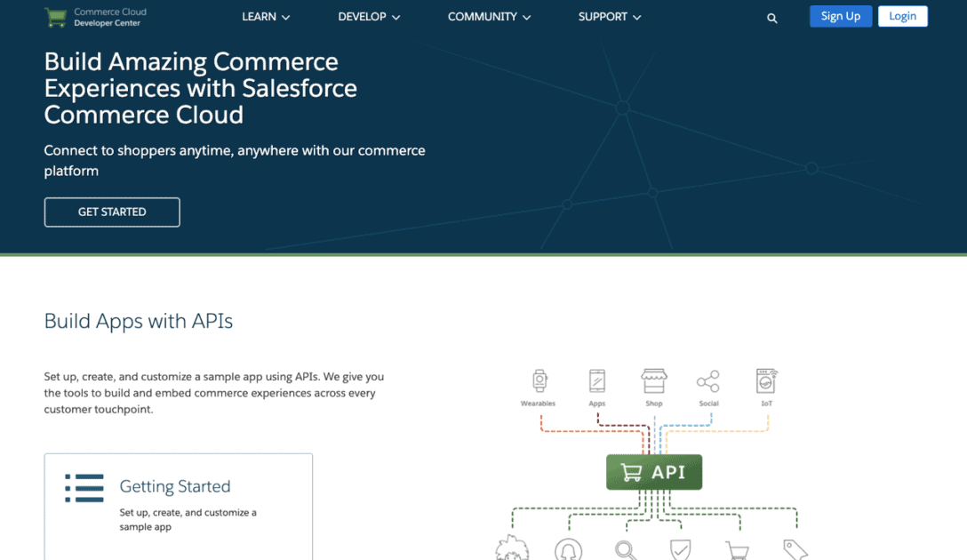Open the COMMUNITY dropdown chevron
This screenshot has width=967, height=560.
(528, 16)
